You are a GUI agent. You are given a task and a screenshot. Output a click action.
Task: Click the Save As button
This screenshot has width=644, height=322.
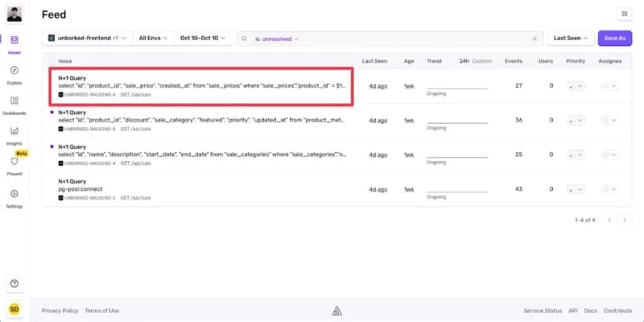[x=615, y=38]
